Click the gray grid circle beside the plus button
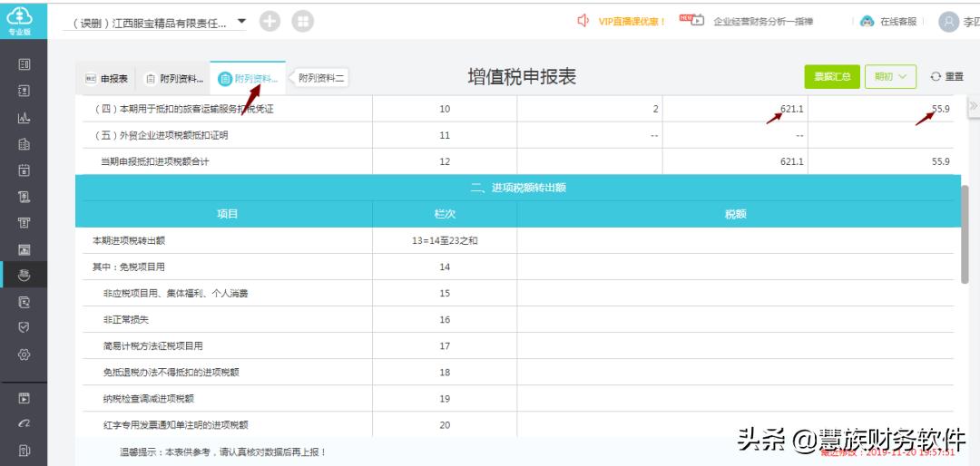The height and width of the screenshot is (466, 980). tap(302, 21)
